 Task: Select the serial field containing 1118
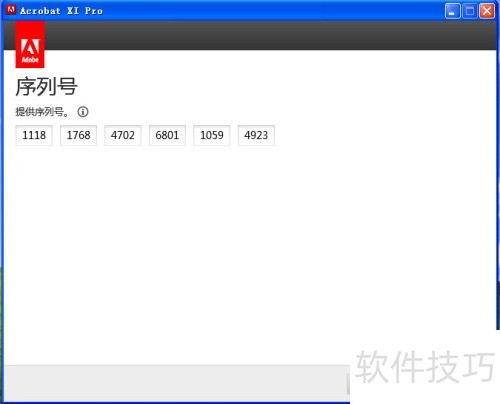(x=34, y=135)
